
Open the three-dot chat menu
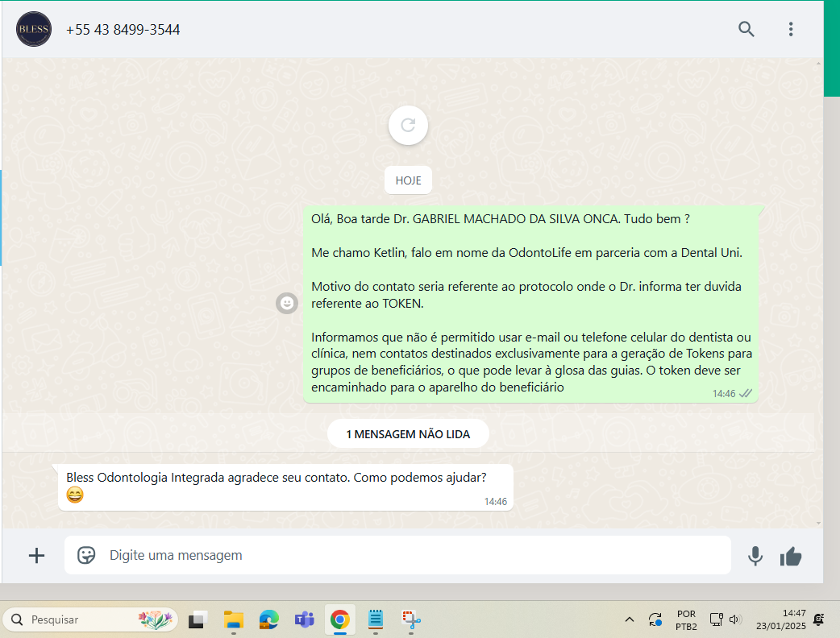tap(791, 29)
